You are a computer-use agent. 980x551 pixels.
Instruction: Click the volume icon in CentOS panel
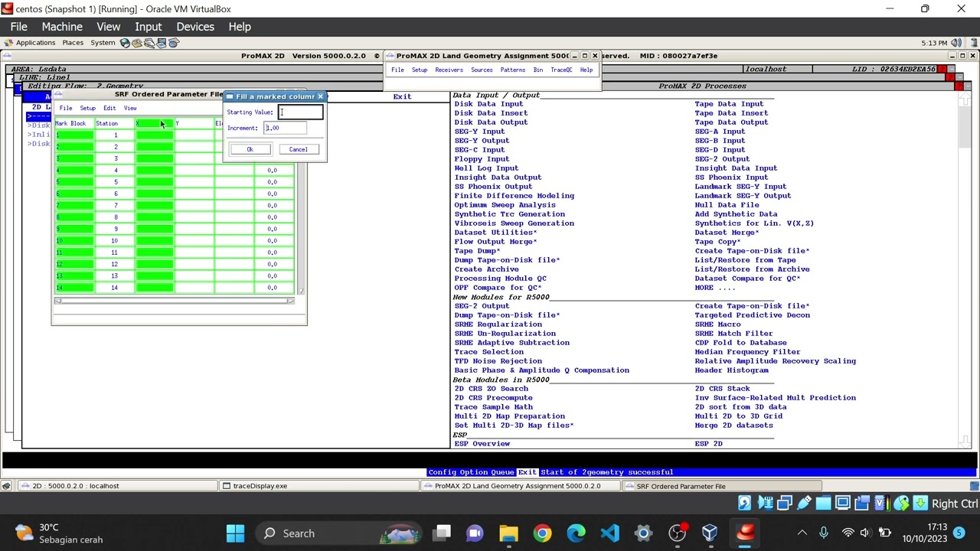pyautogui.click(x=955, y=43)
